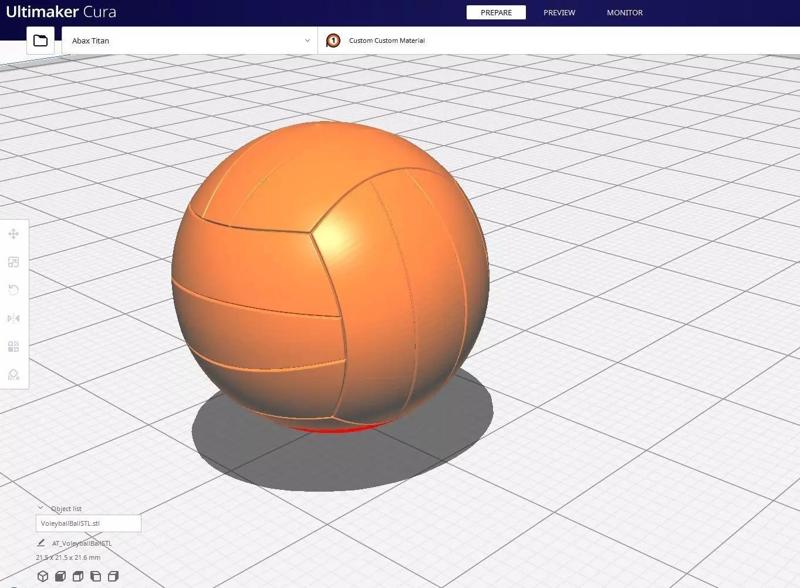800x588 pixels.
Task: Open the Per Model Settings tool
Action: [13, 344]
